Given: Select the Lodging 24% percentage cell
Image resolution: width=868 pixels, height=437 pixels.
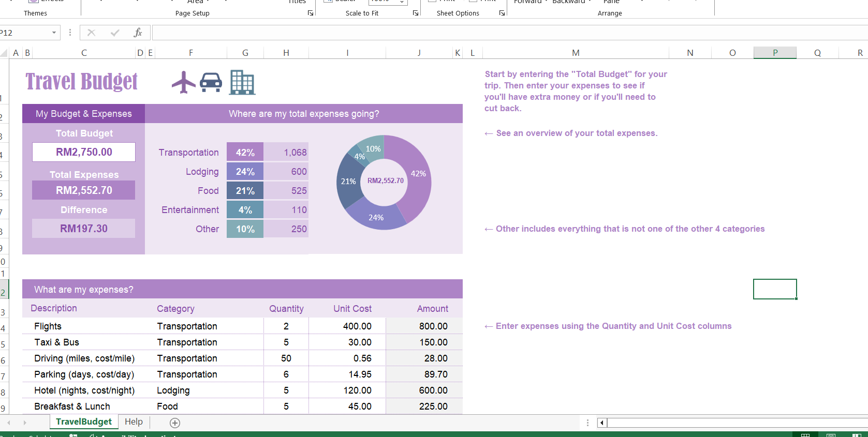Looking at the screenshot, I should click(245, 172).
